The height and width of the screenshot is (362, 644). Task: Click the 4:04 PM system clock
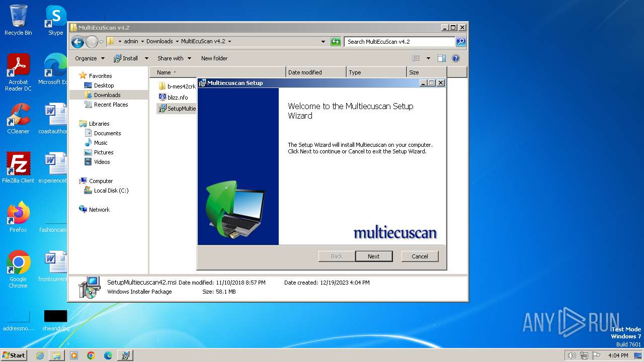(x=618, y=355)
